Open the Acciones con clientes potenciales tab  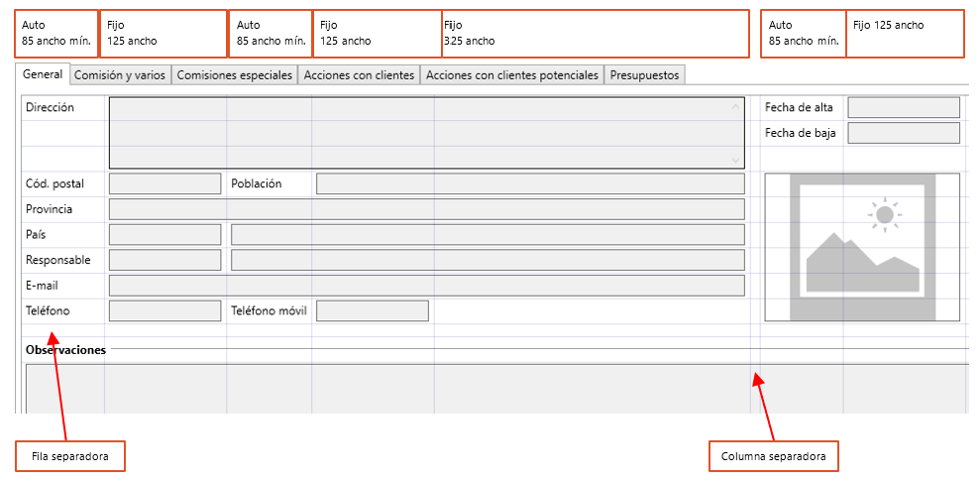click(x=512, y=75)
